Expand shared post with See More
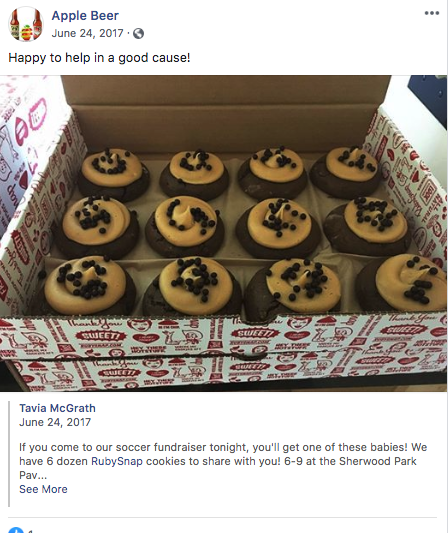The height and width of the screenshot is (533, 448). tap(43, 489)
